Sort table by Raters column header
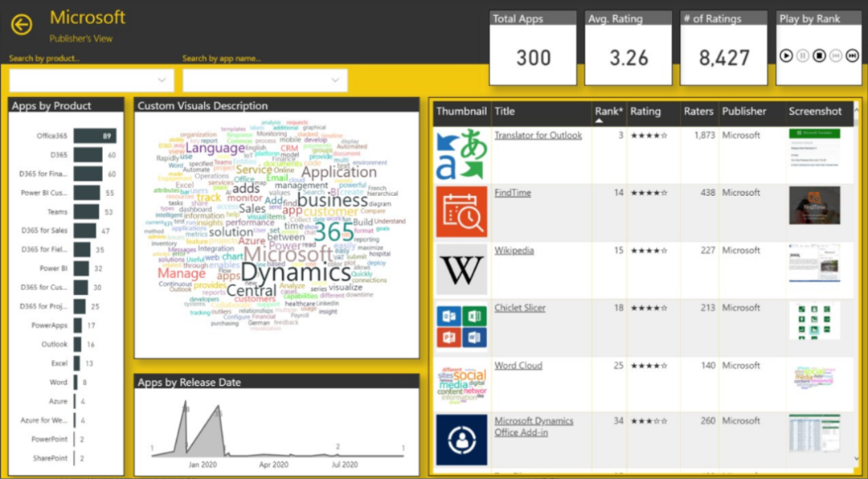 pyautogui.click(x=698, y=111)
